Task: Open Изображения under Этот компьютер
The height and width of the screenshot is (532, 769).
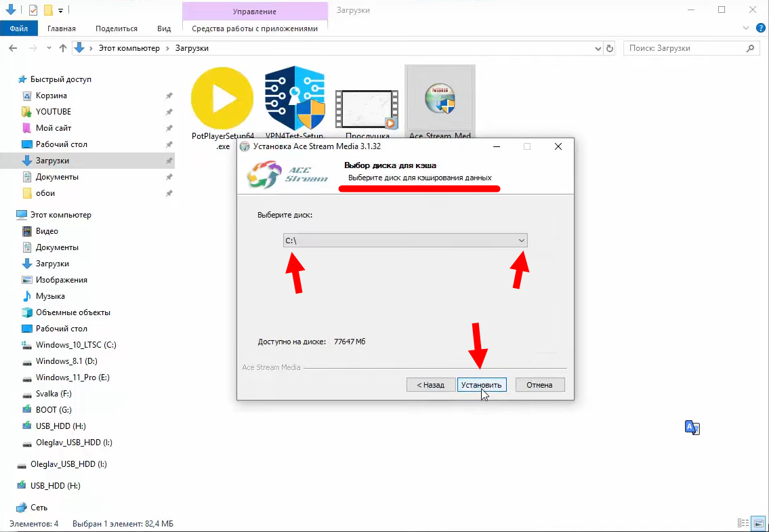Action: point(61,280)
